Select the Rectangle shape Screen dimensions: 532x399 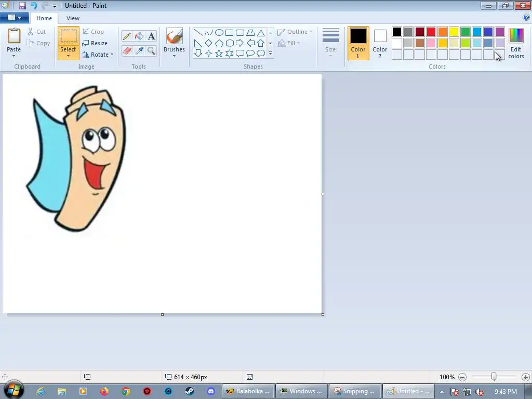229,33
